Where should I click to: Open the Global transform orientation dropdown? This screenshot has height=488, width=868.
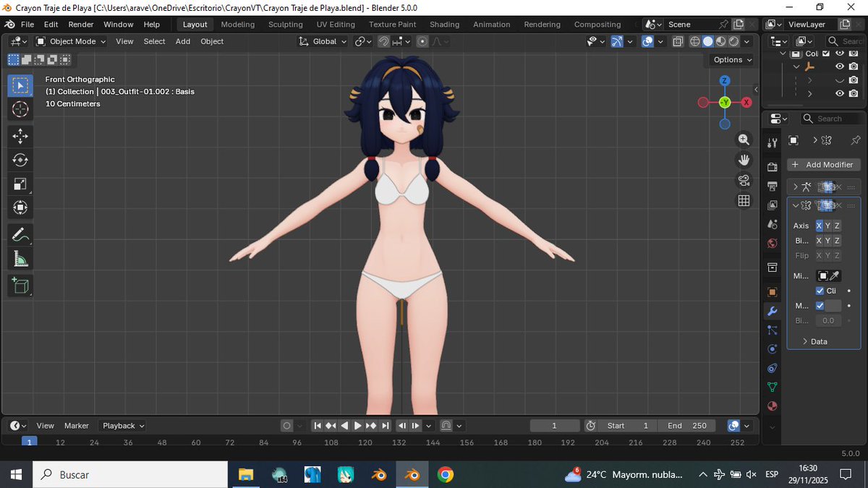click(323, 41)
